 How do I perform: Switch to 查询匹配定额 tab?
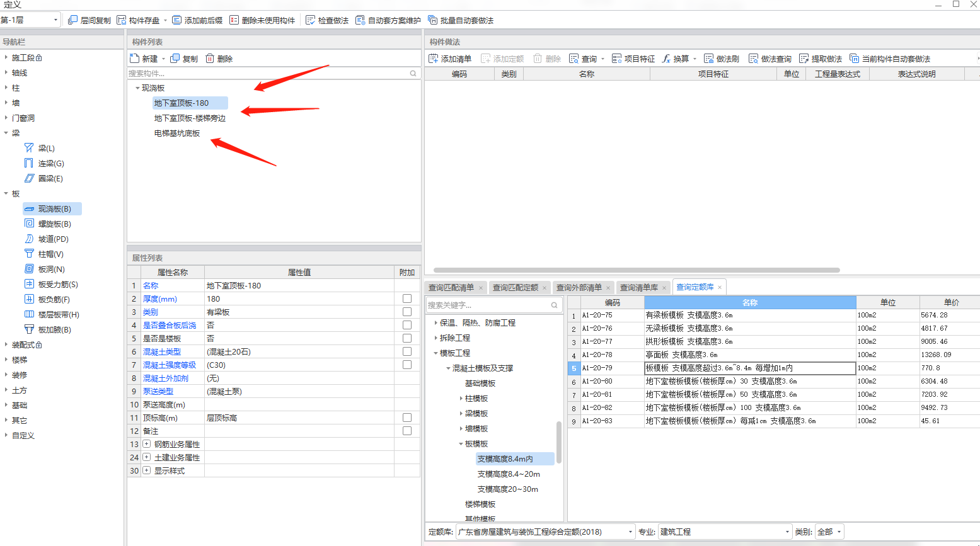(x=516, y=288)
